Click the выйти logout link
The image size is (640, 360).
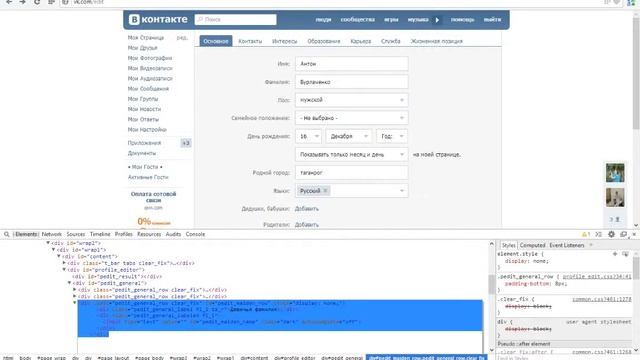(492, 20)
